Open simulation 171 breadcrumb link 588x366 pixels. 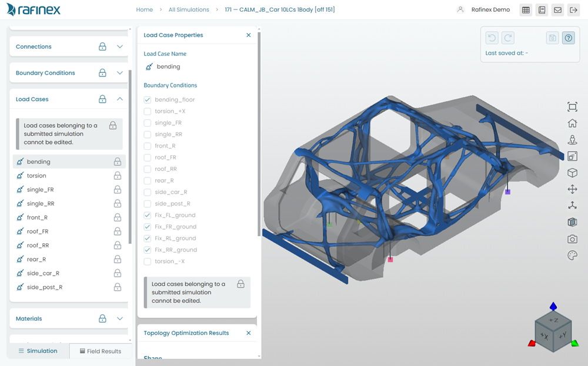coord(280,10)
